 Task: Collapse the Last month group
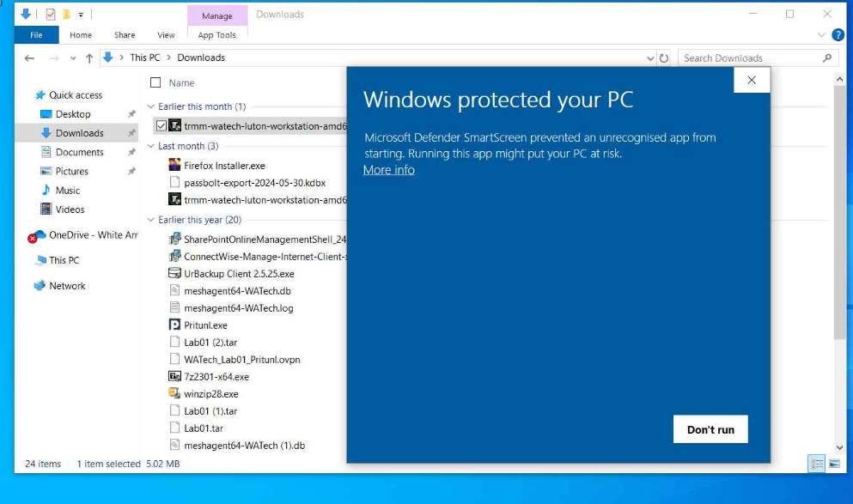(x=151, y=146)
